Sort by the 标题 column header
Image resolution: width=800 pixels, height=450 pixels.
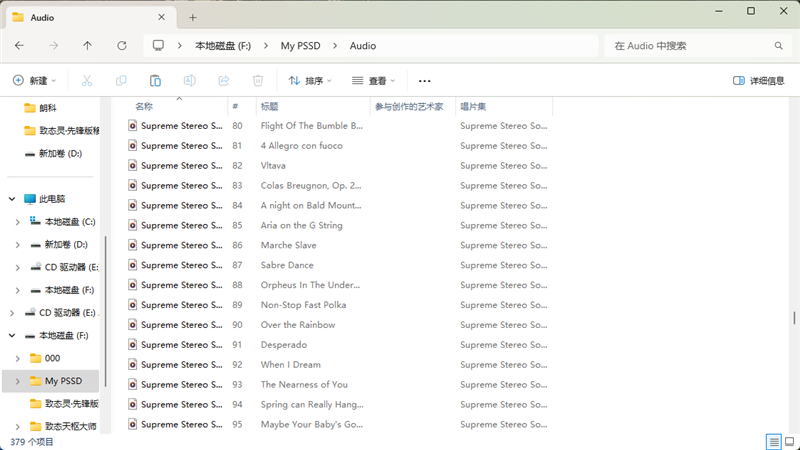pyautogui.click(x=270, y=106)
